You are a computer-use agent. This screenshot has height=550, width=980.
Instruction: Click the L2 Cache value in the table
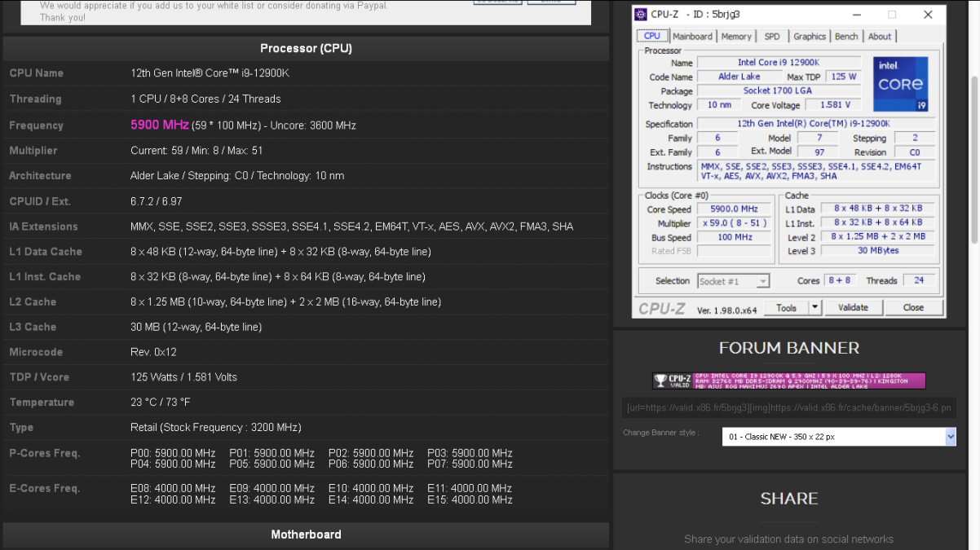click(285, 302)
